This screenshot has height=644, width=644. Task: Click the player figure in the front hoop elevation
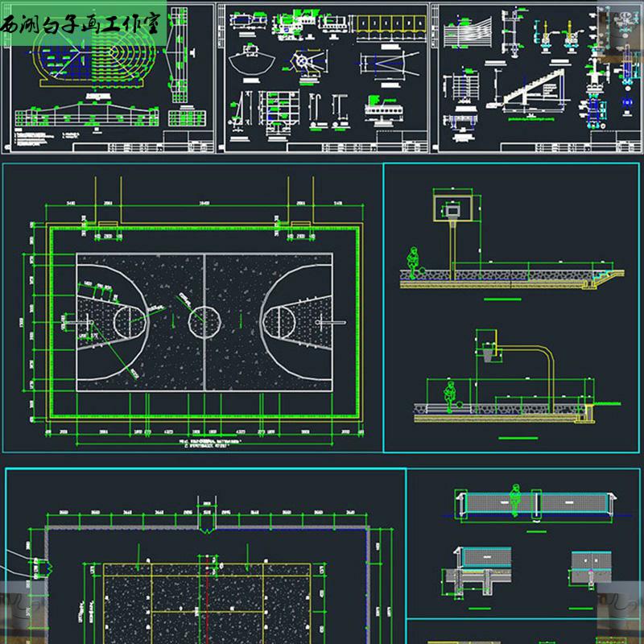[x=413, y=263]
